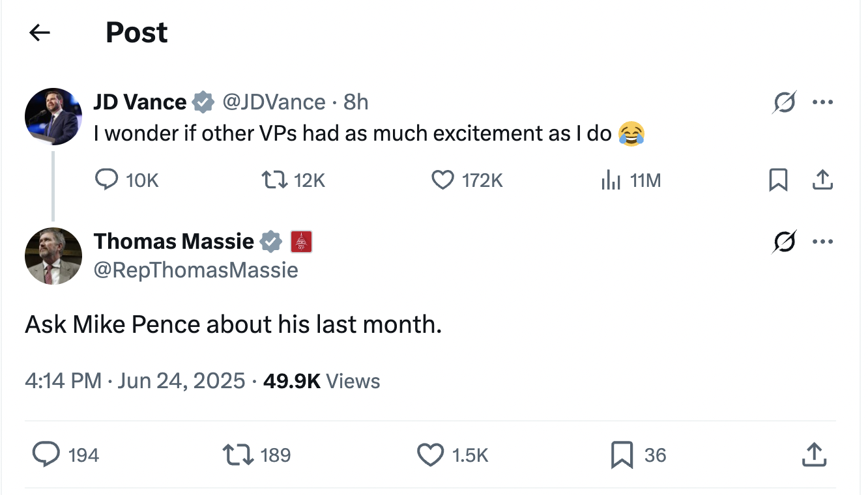Share Thomas Massie's reply

click(813, 455)
